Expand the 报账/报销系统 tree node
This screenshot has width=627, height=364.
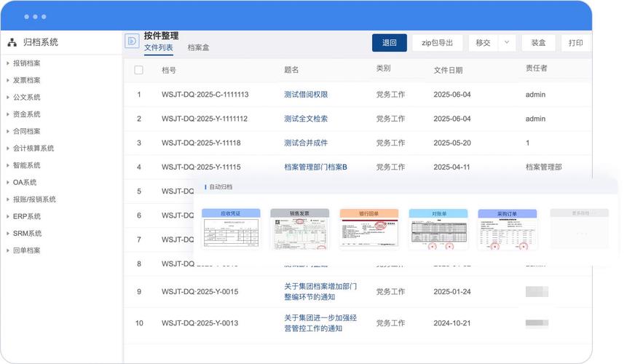(x=7, y=199)
